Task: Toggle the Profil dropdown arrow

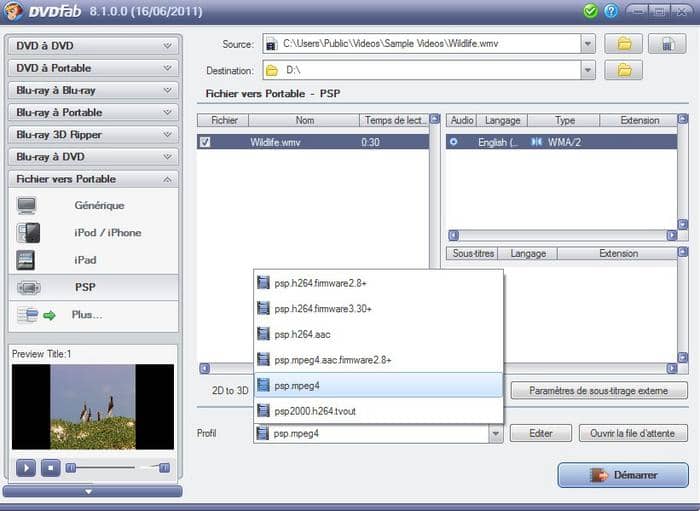Action: [x=496, y=433]
